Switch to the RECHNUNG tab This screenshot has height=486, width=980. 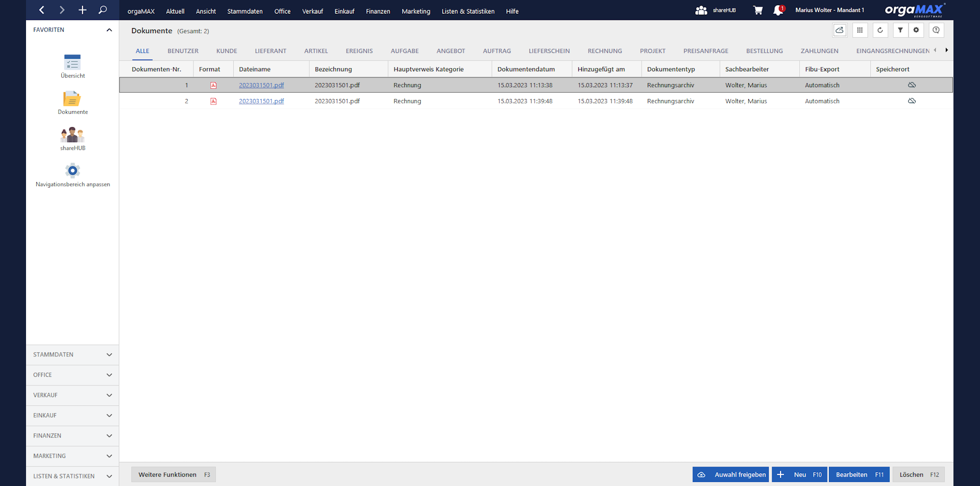tap(604, 51)
